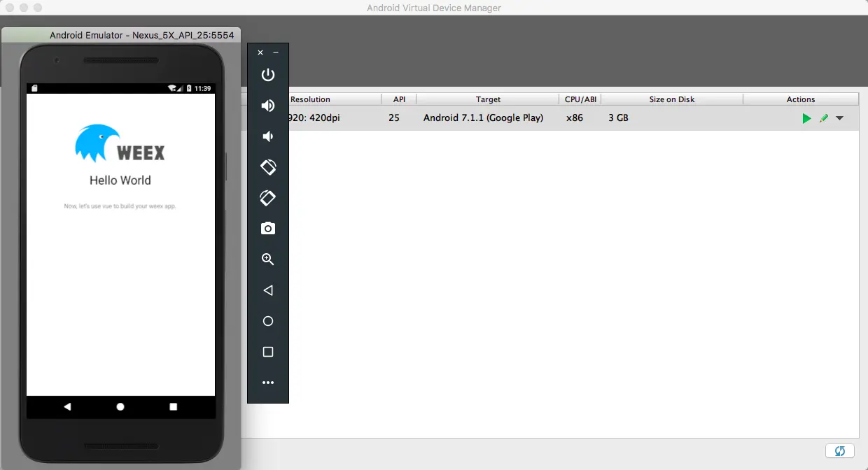Launch the AVD with the green play icon
868x470 pixels.
pyautogui.click(x=806, y=118)
